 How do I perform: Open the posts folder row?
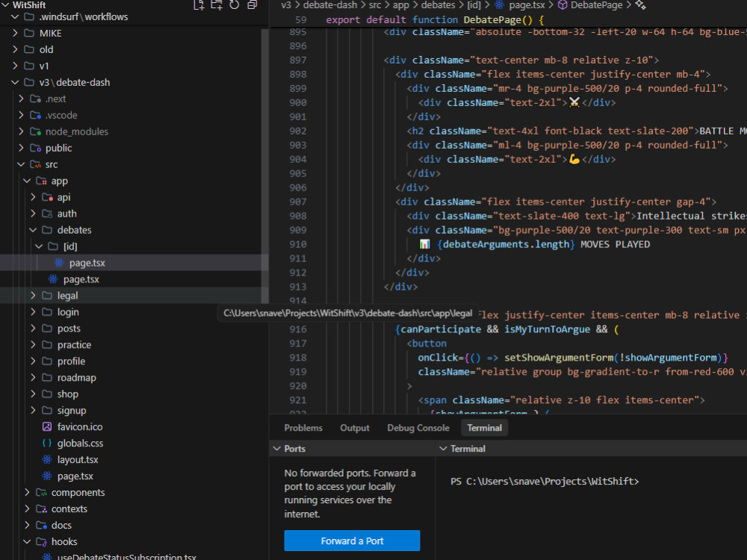point(134,329)
